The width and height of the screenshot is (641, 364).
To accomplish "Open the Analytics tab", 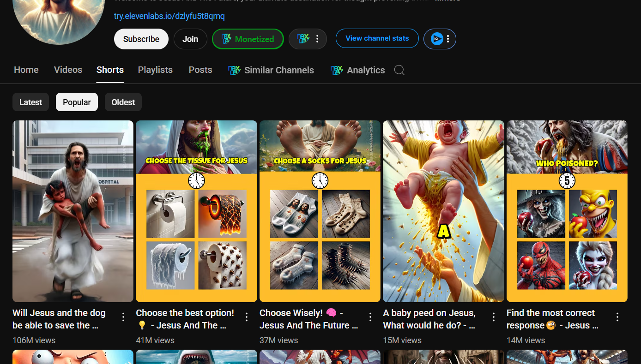I will click(358, 70).
